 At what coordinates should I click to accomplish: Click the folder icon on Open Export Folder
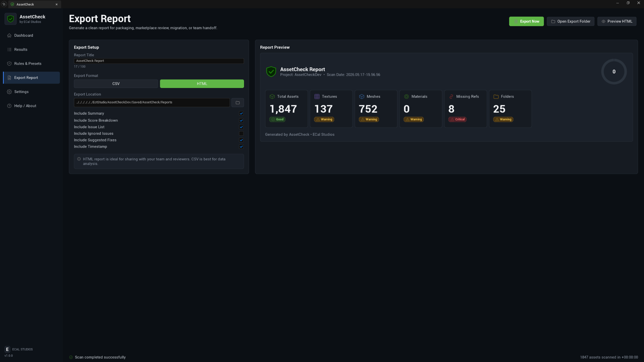point(553,21)
